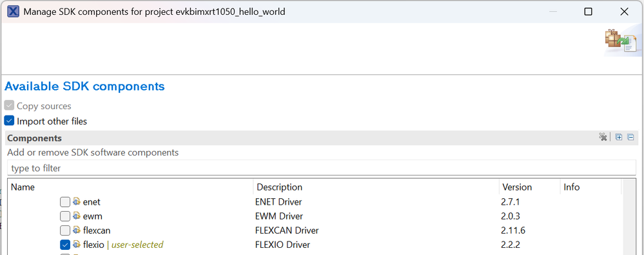Click the type to filter field
Viewport: 644px width, 255px height.
point(322,168)
